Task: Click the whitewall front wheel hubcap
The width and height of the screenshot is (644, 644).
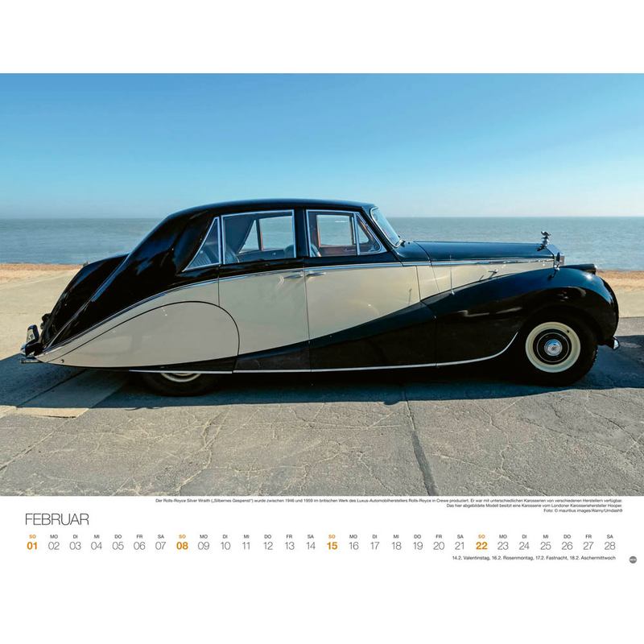Action: click(x=552, y=347)
